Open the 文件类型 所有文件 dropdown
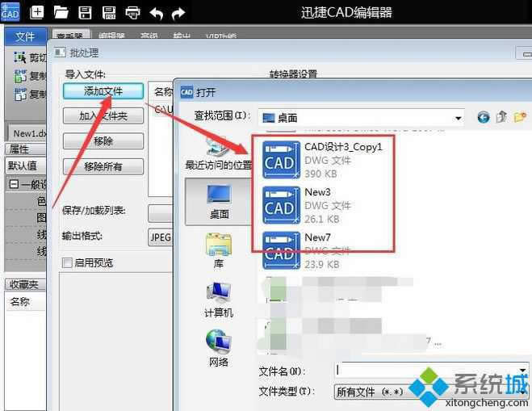Screen dimensions: 532x411 tap(431, 392)
